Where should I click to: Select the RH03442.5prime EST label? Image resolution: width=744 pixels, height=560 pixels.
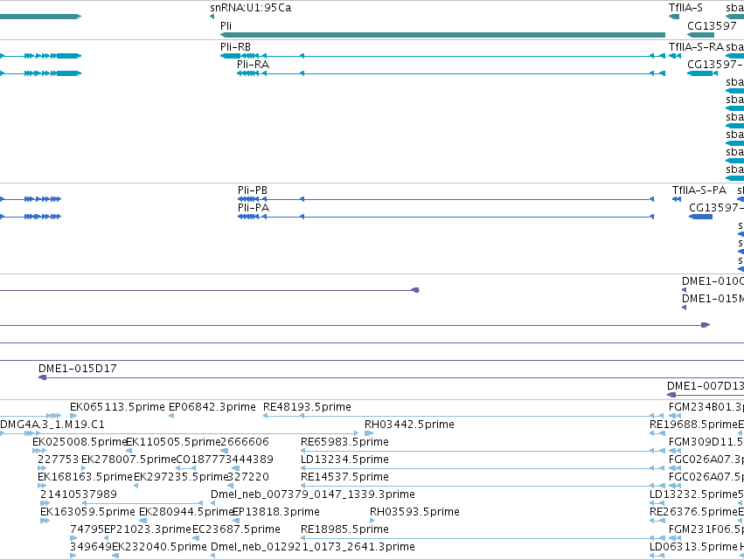(409, 425)
